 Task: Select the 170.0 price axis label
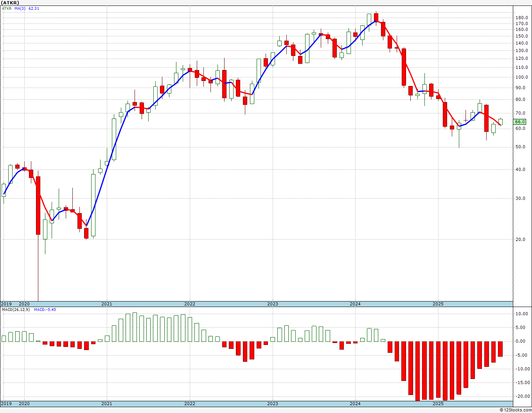pyautogui.click(x=522, y=23)
